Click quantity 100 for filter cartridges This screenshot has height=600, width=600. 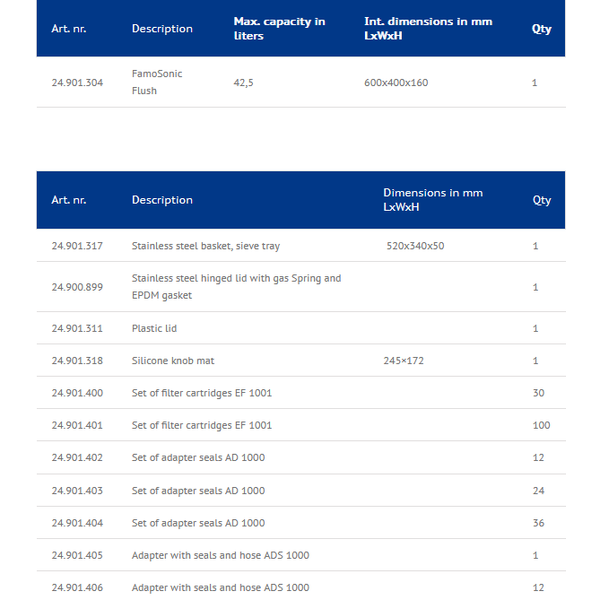[541, 425]
